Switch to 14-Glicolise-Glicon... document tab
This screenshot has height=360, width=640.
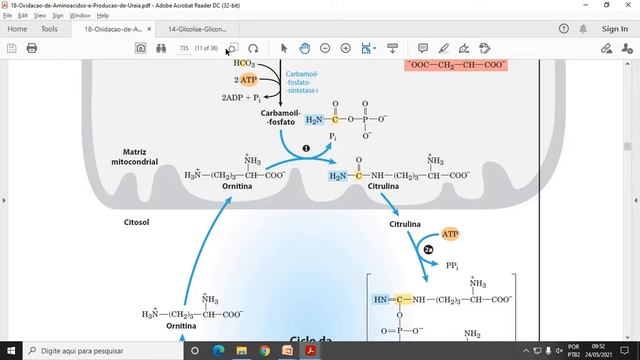coord(197,29)
